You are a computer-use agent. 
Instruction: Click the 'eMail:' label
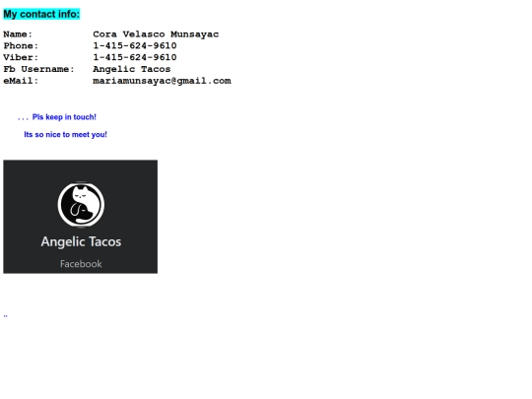click(21, 81)
